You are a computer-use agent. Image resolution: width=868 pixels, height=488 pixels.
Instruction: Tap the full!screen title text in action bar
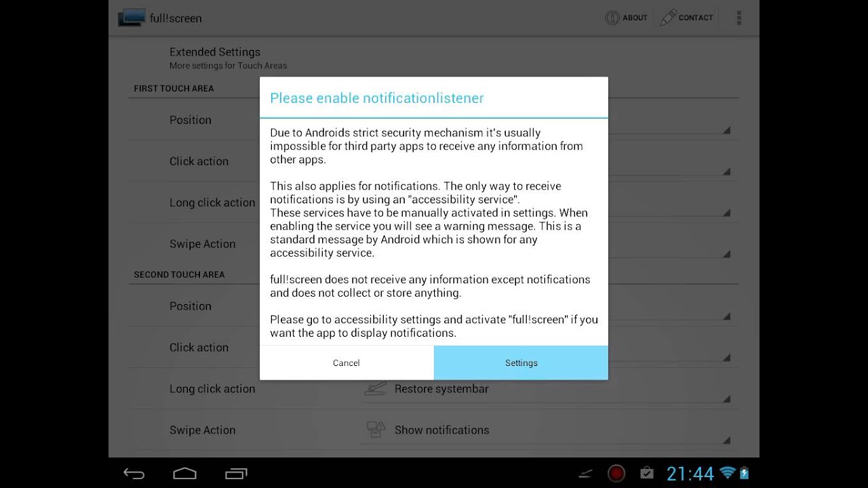click(x=176, y=18)
